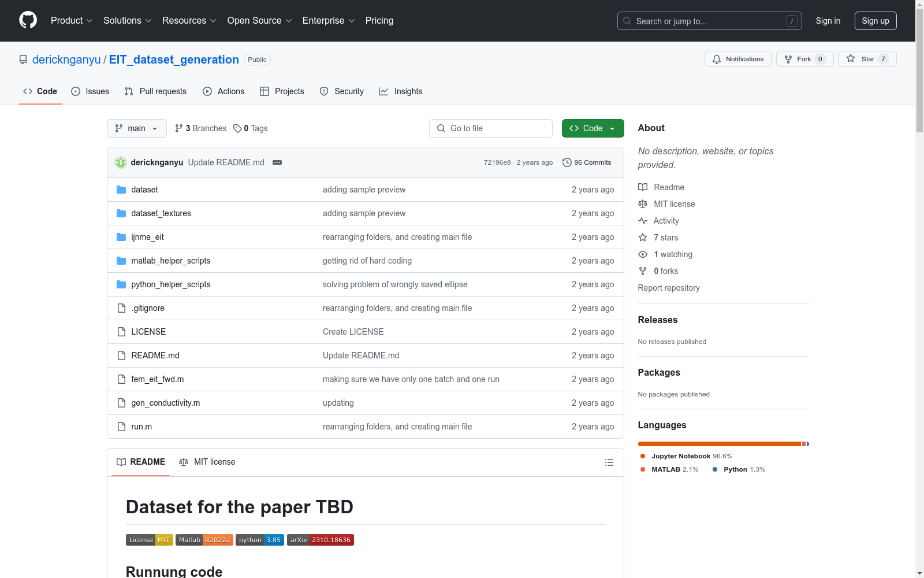
Task: View the 3 Branches link
Action: click(x=201, y=128)
